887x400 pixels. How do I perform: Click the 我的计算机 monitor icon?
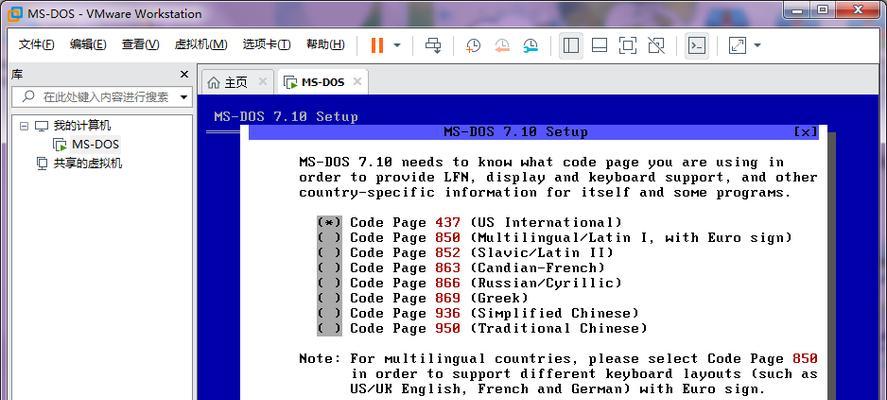42,126
